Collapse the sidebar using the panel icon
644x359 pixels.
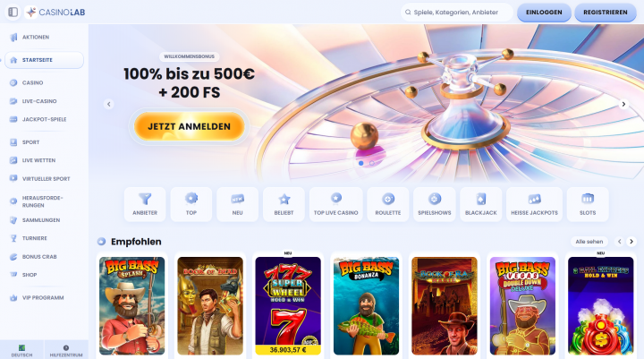tap(13, 12)
